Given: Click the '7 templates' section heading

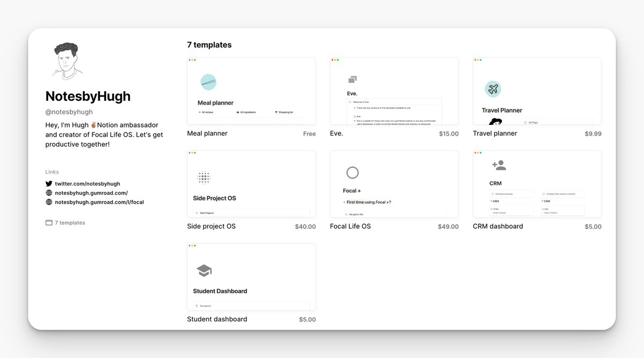Looking at the screenshot, I should pyautogui.click(x=209, y=45).
